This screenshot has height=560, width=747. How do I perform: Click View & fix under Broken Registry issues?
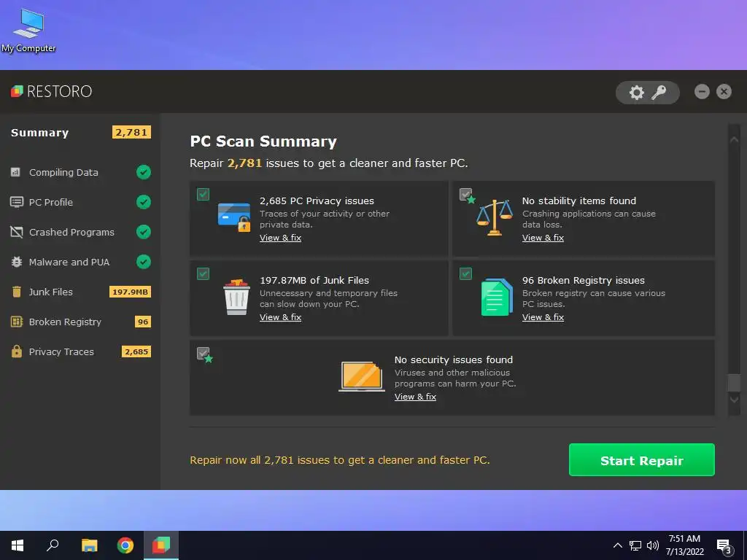pyautogui.click(x=543, y=317)
